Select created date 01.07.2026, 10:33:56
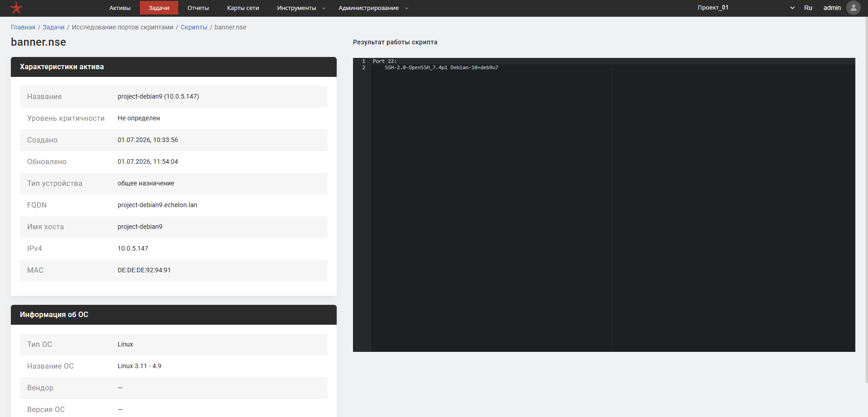Screen dimensions: 868x417 tap(148, 140)
